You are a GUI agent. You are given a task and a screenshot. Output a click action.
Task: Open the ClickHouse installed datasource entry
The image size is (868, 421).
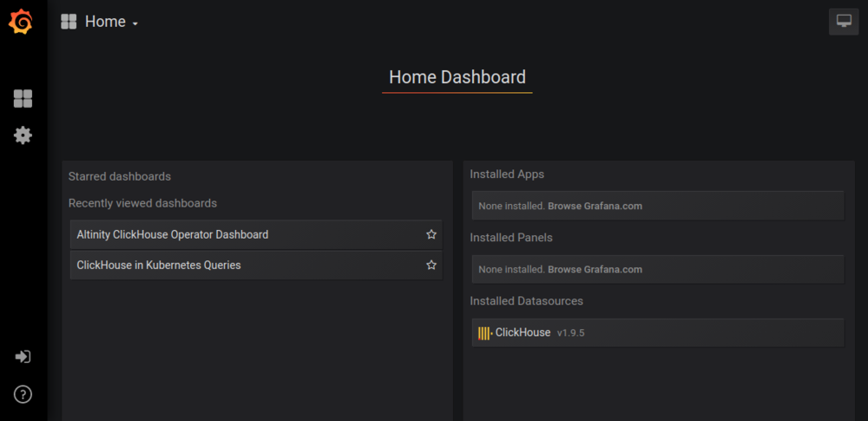[x=523, y=332]
